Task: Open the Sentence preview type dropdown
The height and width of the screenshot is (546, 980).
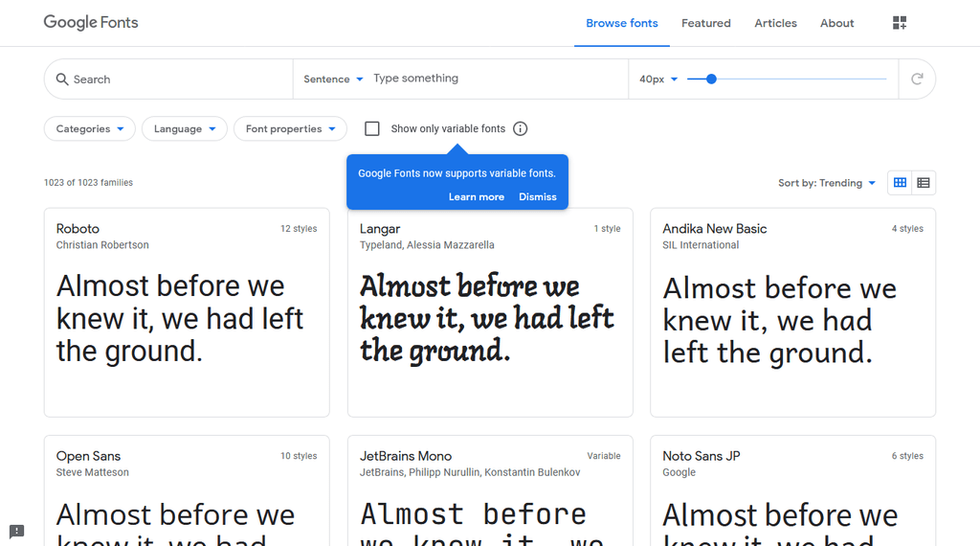Action: 333,79
